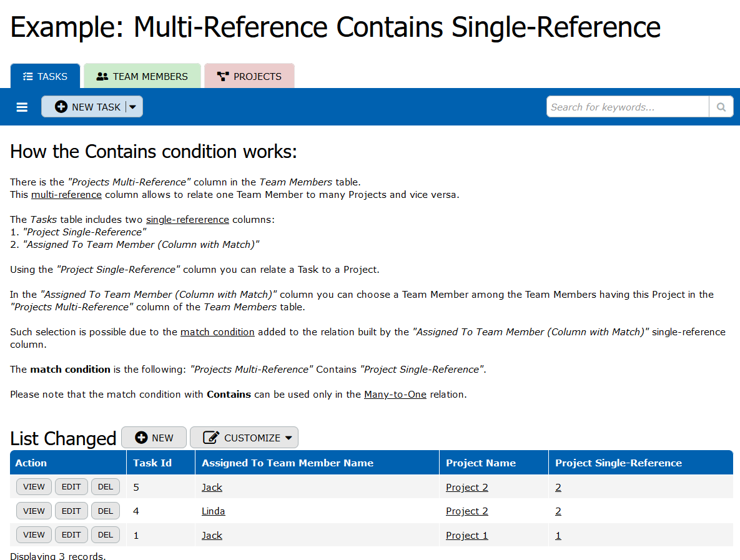
Task: Click the Customize pencil edit icon
Action: click(x=211, y=438)
